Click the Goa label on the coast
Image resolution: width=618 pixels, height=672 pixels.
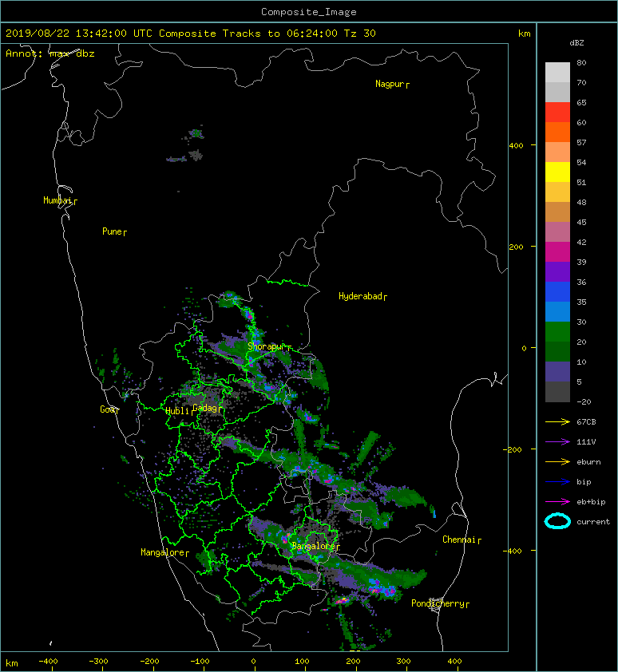(x=107, y=409)
